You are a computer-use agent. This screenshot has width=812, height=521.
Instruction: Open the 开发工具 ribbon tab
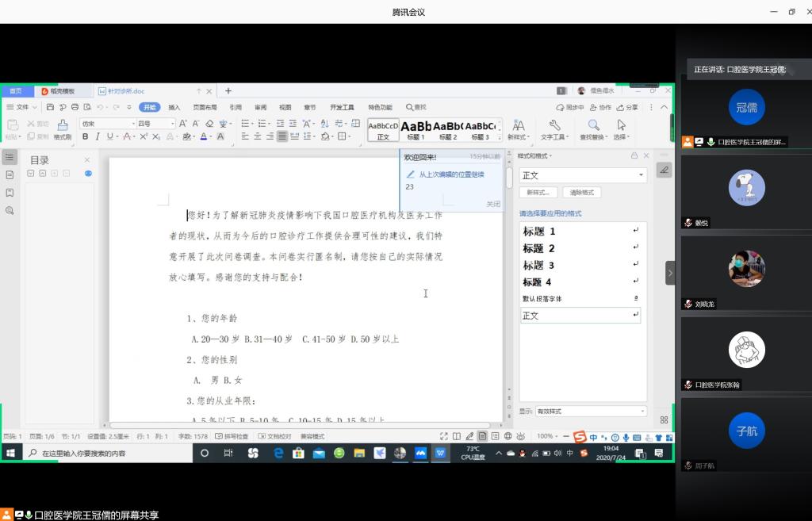tap(342, 107)
